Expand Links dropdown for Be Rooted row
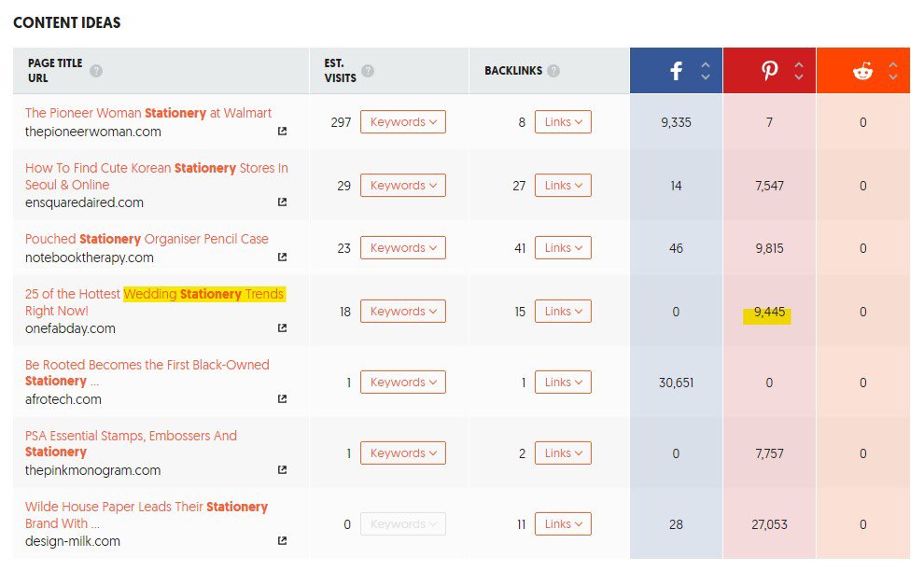The image size is (924, 571). (x=563, y=382)
